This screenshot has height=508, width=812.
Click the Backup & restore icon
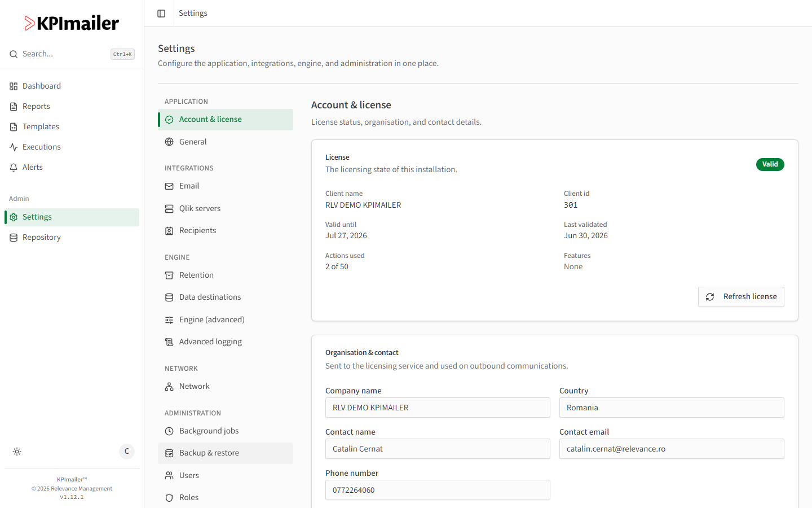point(169,453)
